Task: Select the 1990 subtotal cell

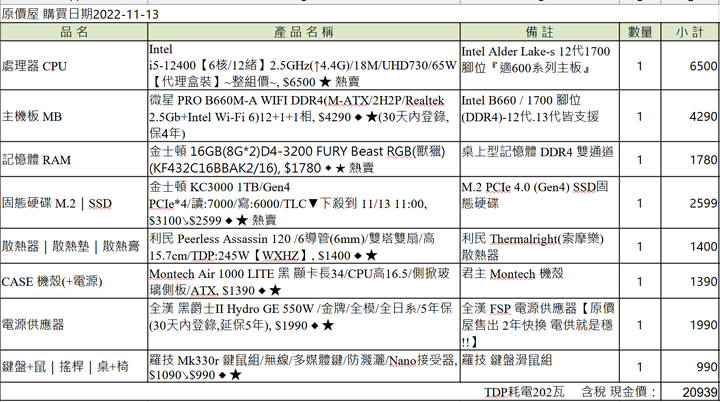Action: coord(691,324)
